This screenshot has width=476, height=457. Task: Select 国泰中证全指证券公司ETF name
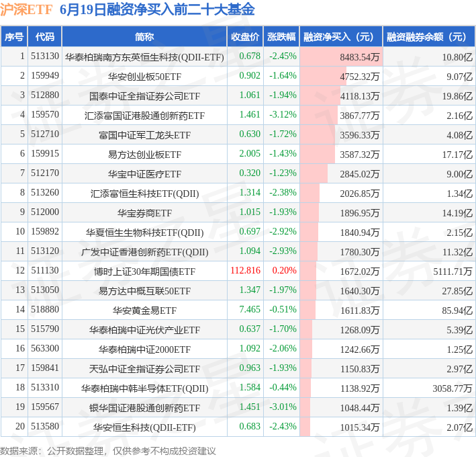144,96
